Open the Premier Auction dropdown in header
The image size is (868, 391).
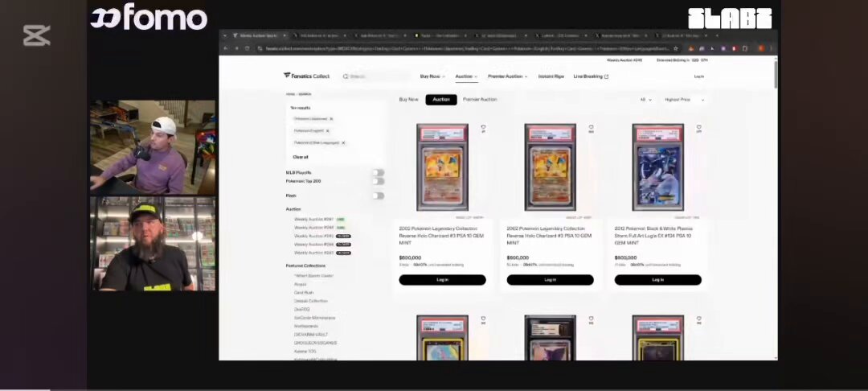click(508, 76)
